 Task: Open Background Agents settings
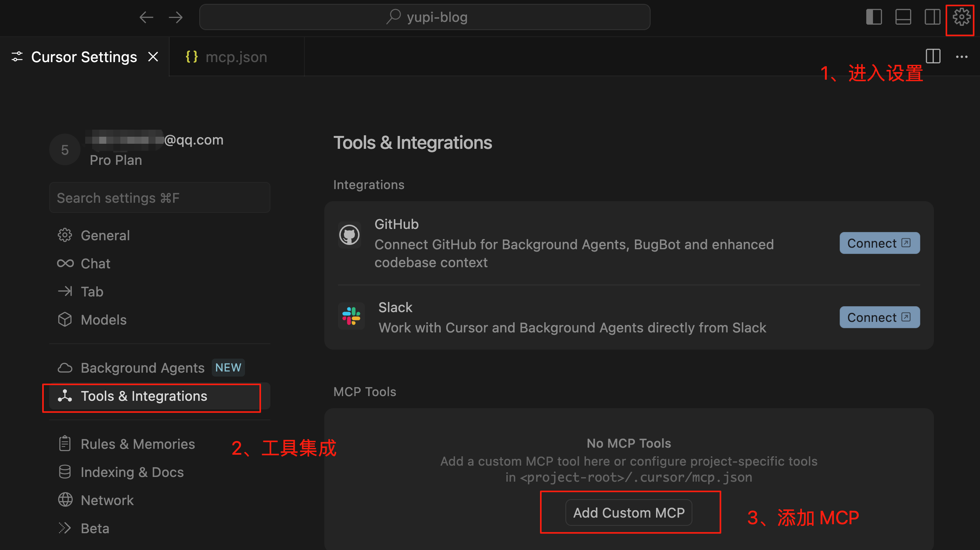pyautogui.click(x=142, y=368)
